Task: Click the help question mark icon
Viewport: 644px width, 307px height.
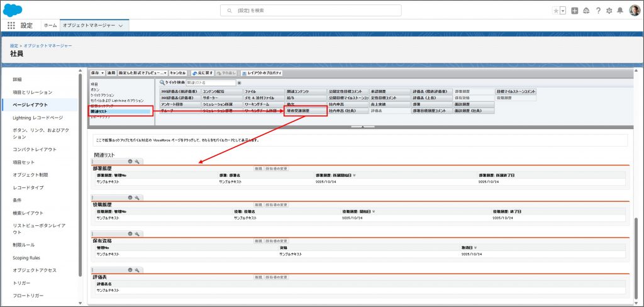Action: coord(597,11)
